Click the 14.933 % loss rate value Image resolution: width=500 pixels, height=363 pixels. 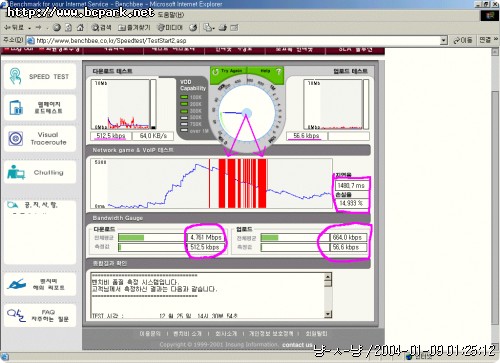[x=351, y=203]
